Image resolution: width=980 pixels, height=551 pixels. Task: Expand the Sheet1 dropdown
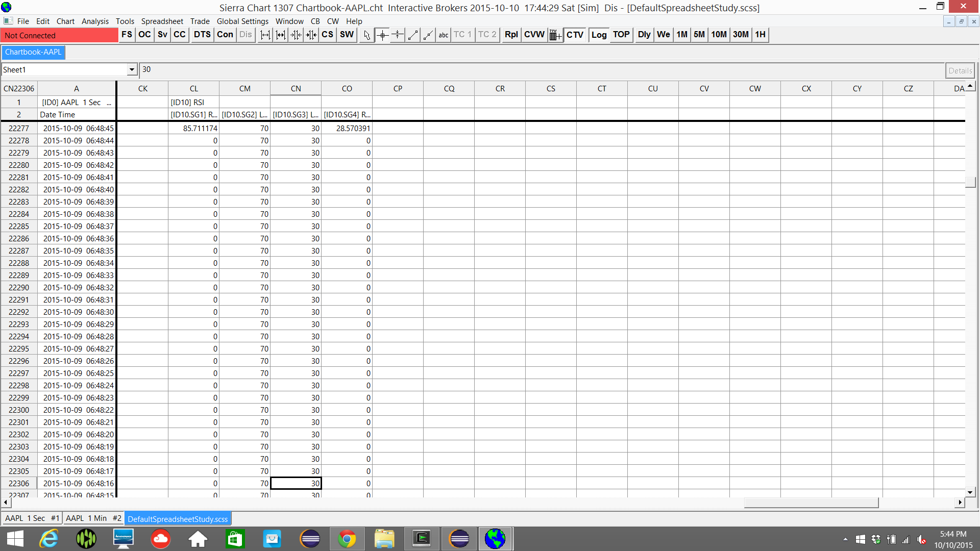pyautogui.click(x=132, y=70)
